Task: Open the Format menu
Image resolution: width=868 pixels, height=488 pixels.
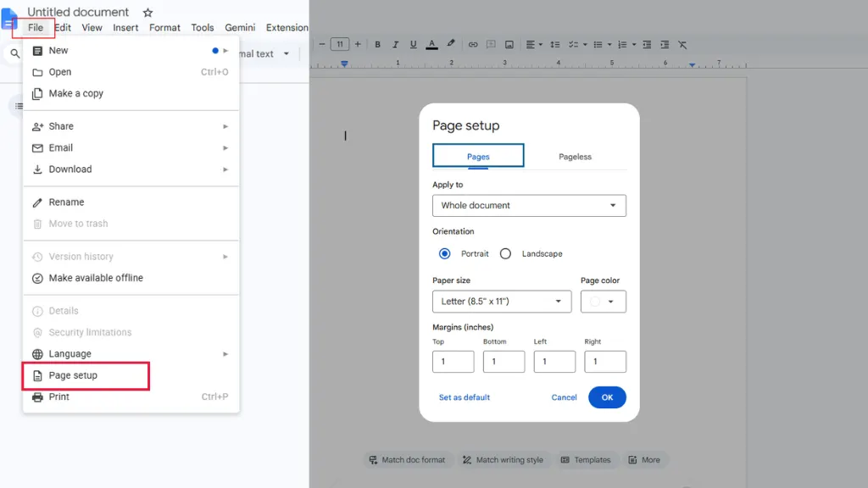Action: point(164,28)
